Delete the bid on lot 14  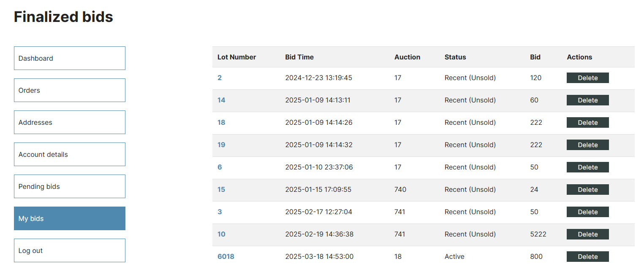tap(588, 100)
